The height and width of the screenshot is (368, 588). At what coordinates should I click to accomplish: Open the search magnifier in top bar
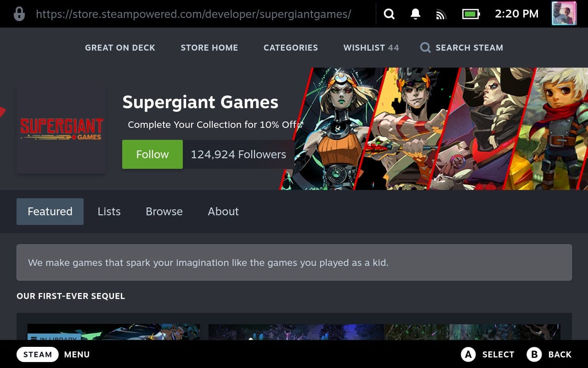pos(389,14)
